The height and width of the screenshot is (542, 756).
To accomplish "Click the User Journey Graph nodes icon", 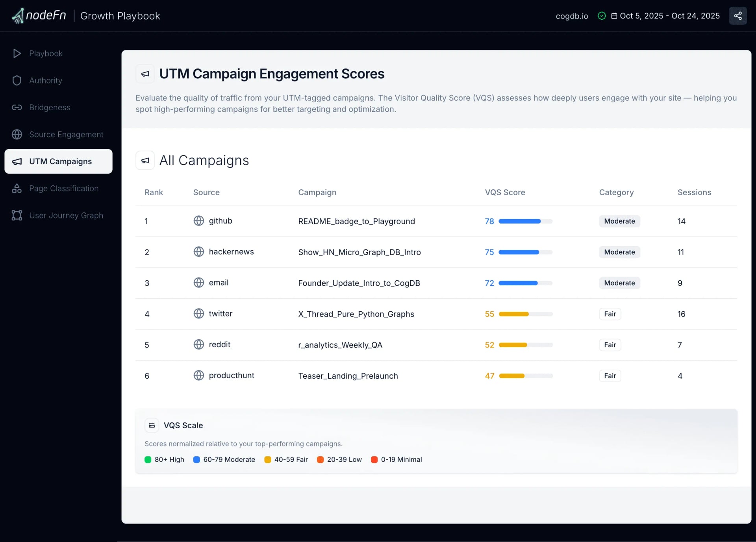I will pyautogui.click(x=17, y=215).
